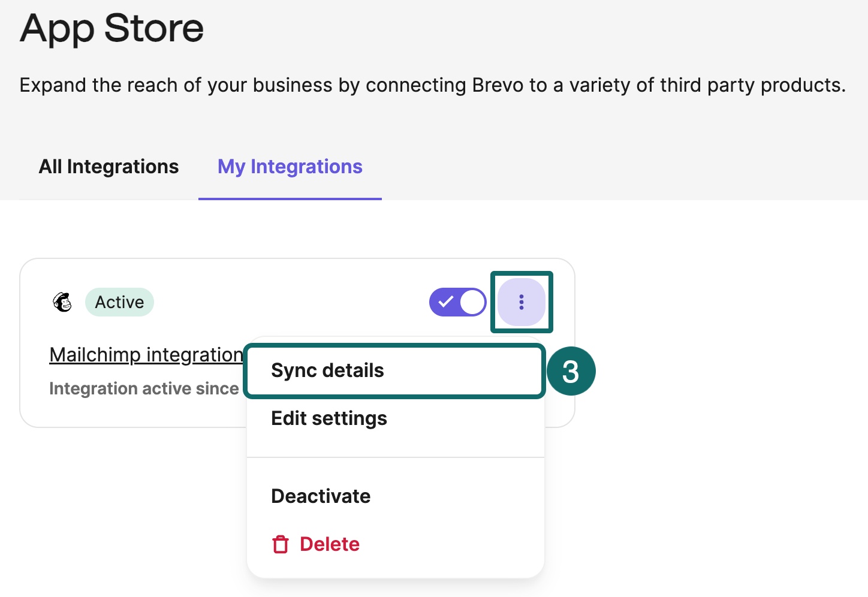Screen dimensions: 868x597
Task: Click the Mailchimp logo icon
Action: point(62,302)
